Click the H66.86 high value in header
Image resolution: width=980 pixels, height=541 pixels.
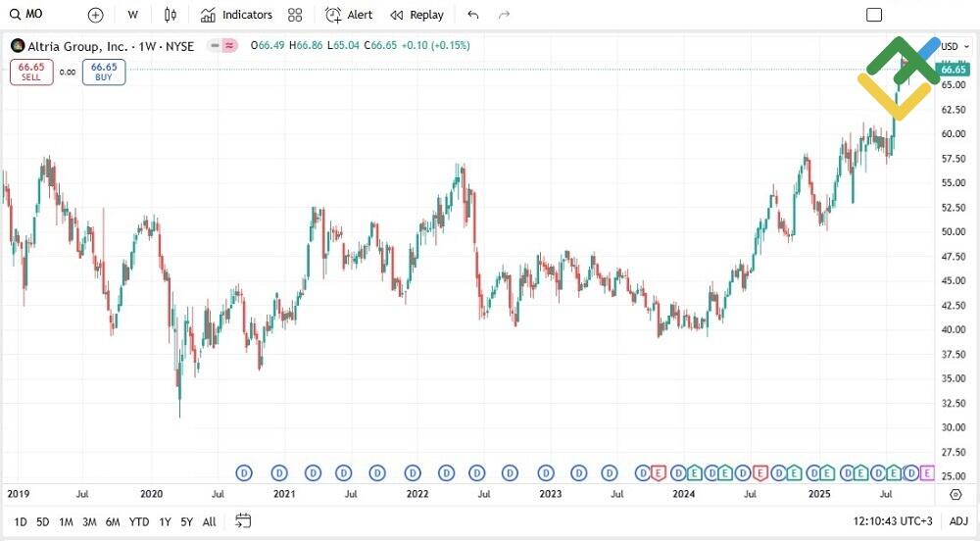point(306,45)
